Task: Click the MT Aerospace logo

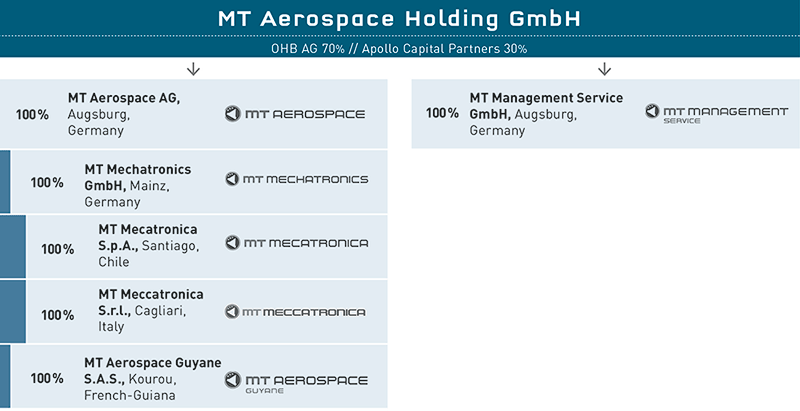Action: click(295, 114)
